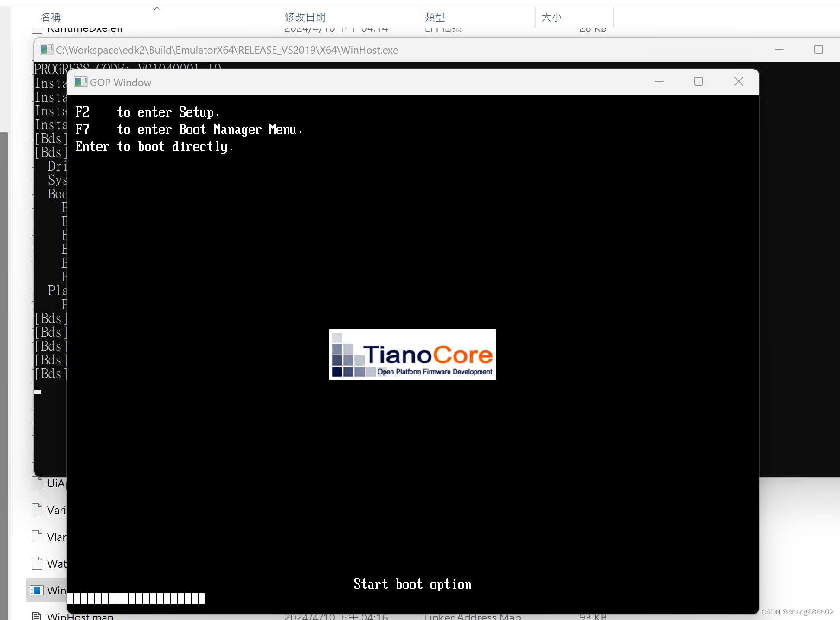The width and height of the screenshot is (840, 620).
Task: Select the WinHost.exe application icon in Explorer
Action: click(x=37, y=590)
